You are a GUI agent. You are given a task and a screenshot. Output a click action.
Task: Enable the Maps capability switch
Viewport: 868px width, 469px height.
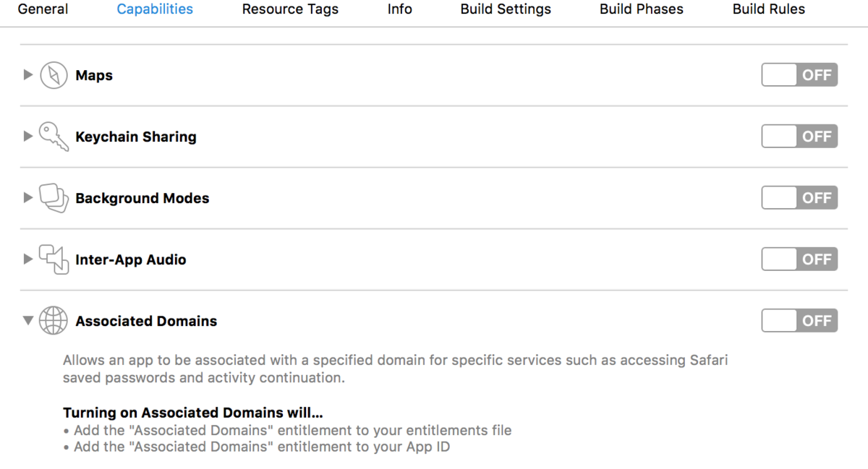[x=799, y=75]
